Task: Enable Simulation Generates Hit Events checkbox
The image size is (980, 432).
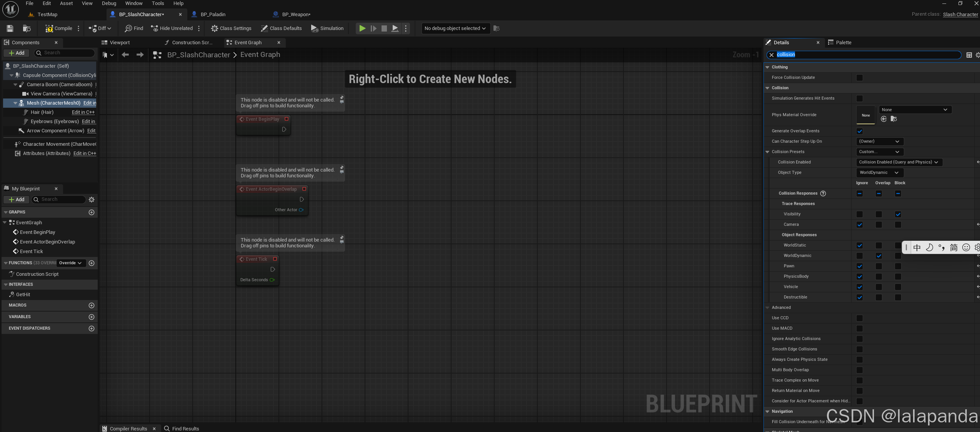Action: [x=860, y=98]
